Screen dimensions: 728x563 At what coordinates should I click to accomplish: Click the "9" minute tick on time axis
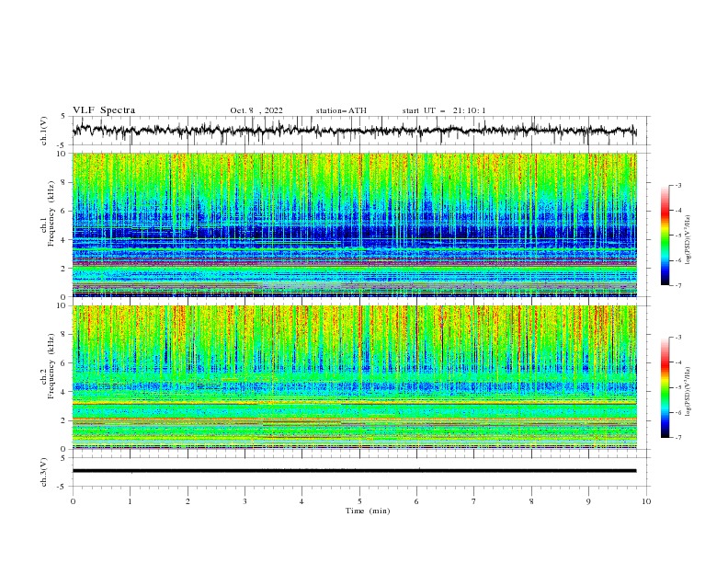point(588,501)
